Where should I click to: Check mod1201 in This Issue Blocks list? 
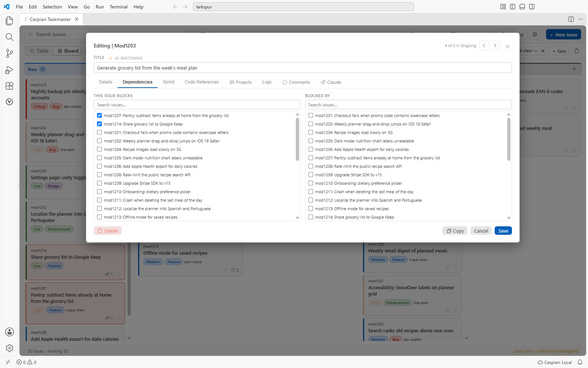tap(99, 132)
